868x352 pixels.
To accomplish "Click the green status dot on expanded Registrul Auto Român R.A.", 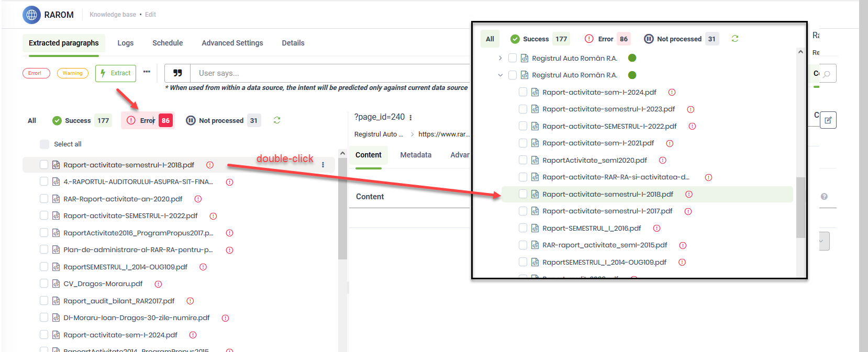I will tap(632, 75).
